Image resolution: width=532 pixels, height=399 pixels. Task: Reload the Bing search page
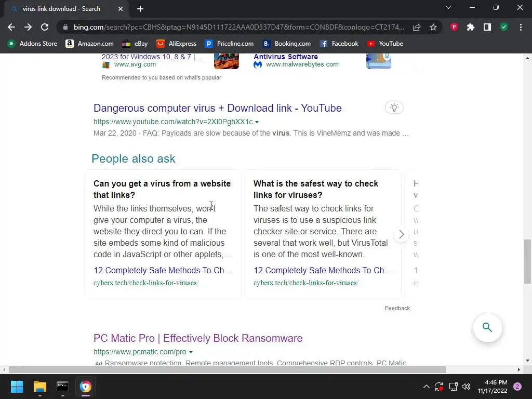coord(45,27)
